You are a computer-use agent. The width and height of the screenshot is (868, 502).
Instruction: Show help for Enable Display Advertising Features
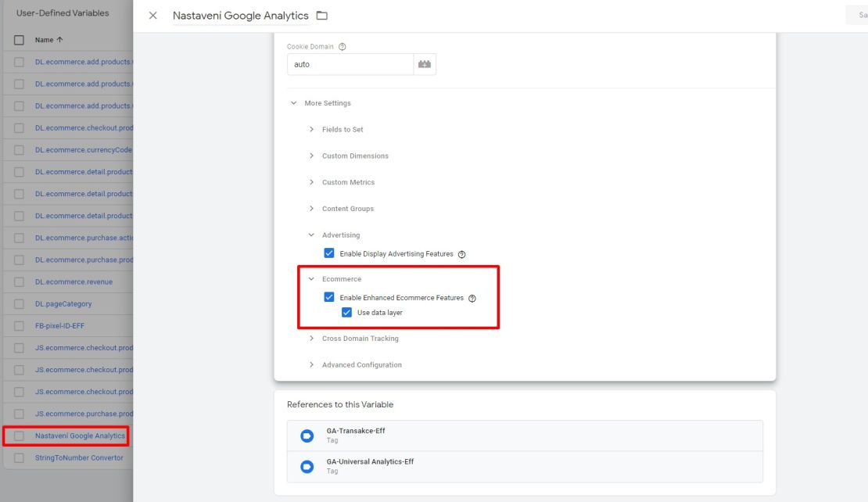461,254
